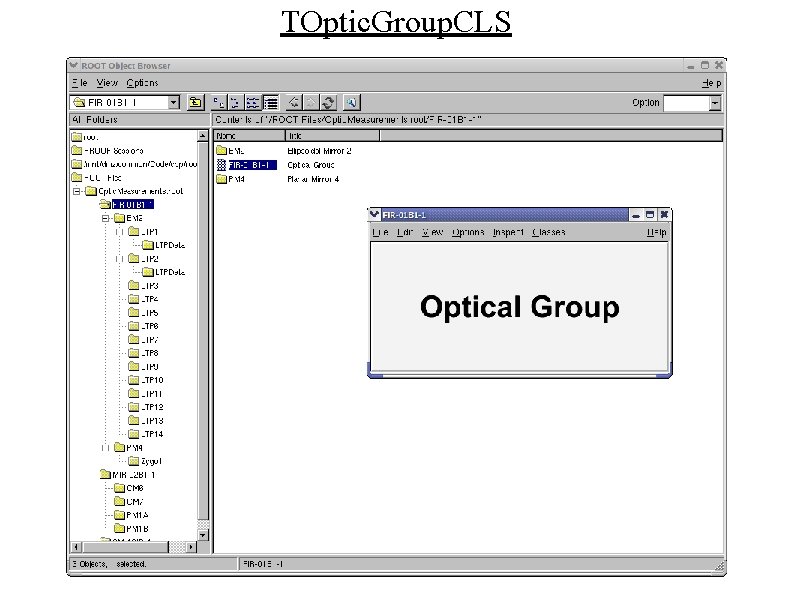Screen dimensions: 794x595
Task: Open the Edit menu in FIR-01B1-1 window
Action: click(405, 232)
